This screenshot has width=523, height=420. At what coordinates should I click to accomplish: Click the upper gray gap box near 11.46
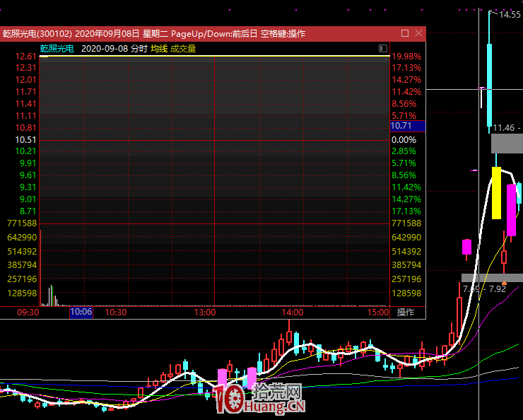(x=507, y=144)
